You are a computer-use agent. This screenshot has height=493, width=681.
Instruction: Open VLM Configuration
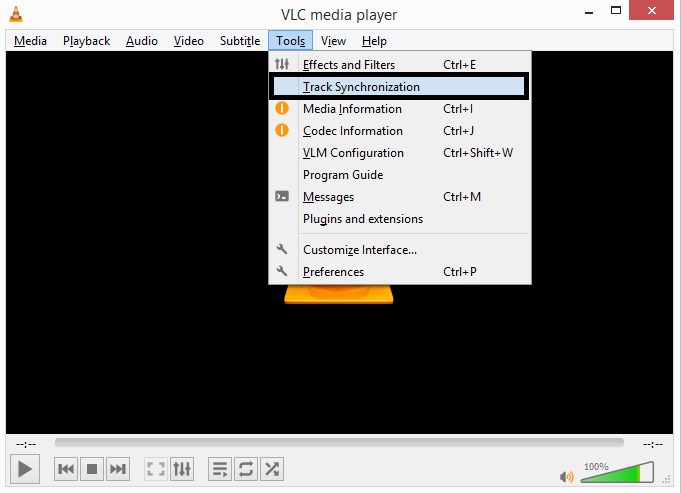(400, 153)
